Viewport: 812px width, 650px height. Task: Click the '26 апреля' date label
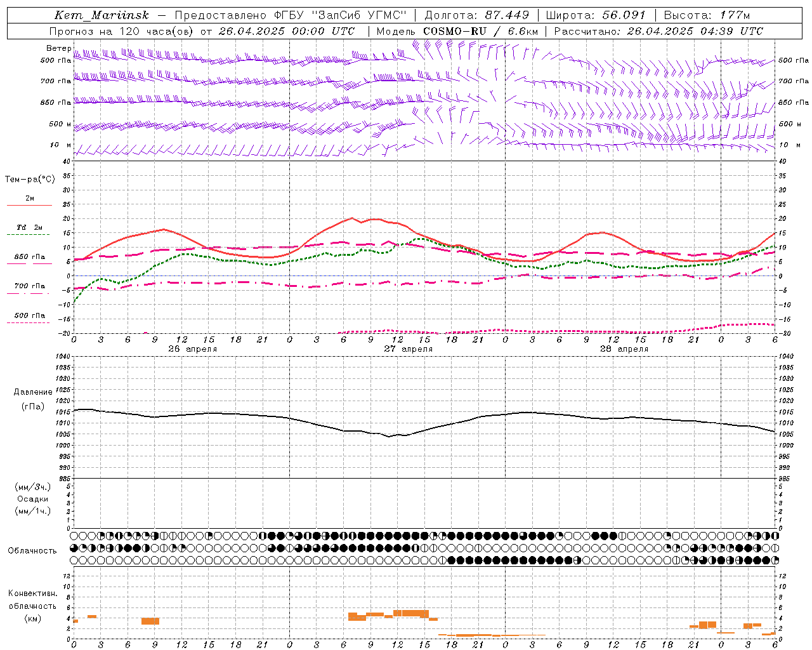[x=193, y=349]
